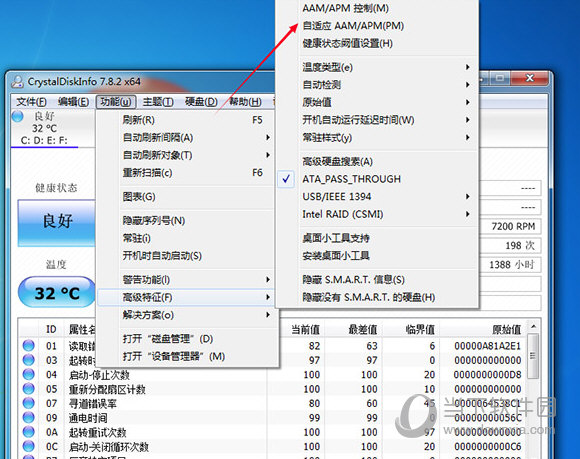Click the status circle for attribute 04
This screenshot has height=459, width=580.
(28, 374)
